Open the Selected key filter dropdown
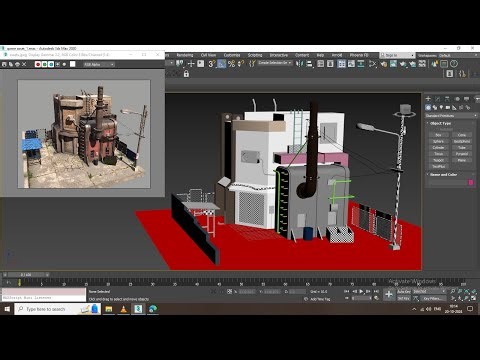The width and height of the screenshot is (480, 360). click(x=429, y=291)
